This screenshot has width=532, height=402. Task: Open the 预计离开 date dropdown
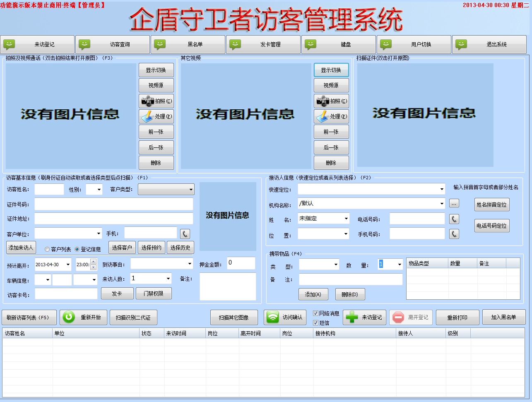click(68, 265)
